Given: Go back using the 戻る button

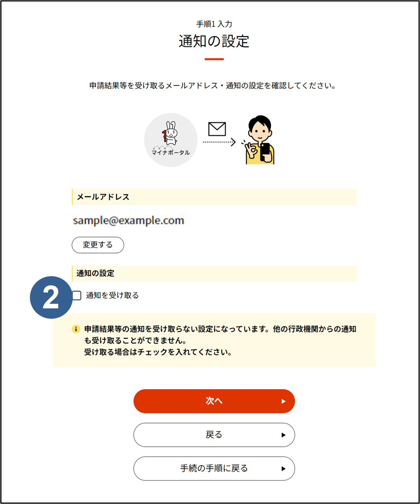Looking at the screenshot, I should (214, 435).
